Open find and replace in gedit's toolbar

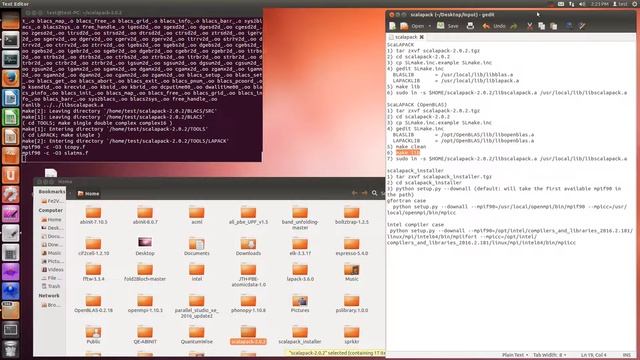[x=582, y=26]
